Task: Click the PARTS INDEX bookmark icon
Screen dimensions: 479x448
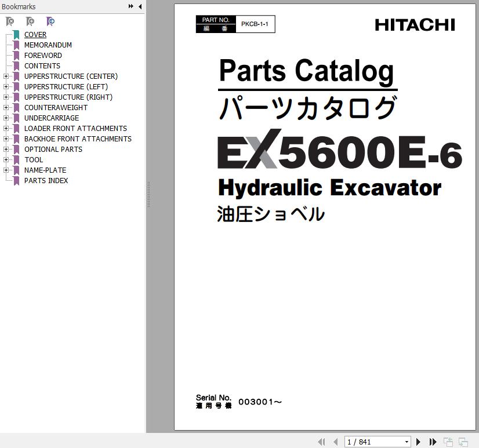Action: (16, 180)
